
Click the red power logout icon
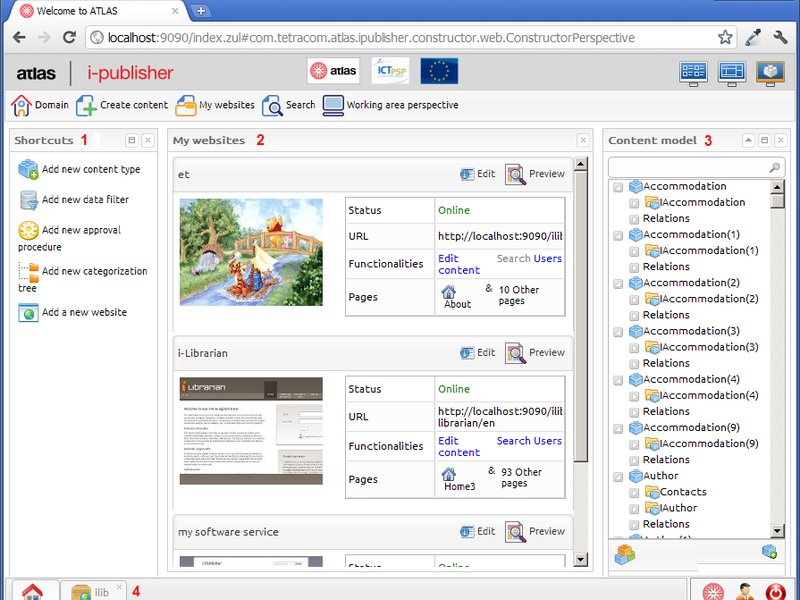776,592
